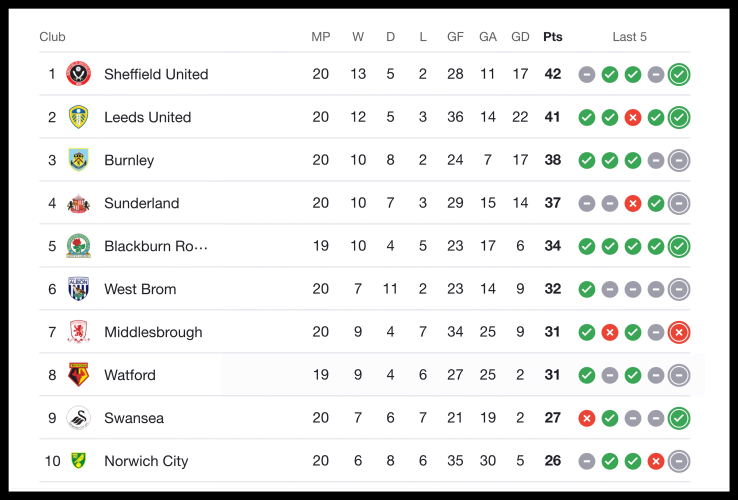This screenshot has width=738, height=500.
Task: Click Middlesbrough's latest red loss icon
Action: click(679, 332)
